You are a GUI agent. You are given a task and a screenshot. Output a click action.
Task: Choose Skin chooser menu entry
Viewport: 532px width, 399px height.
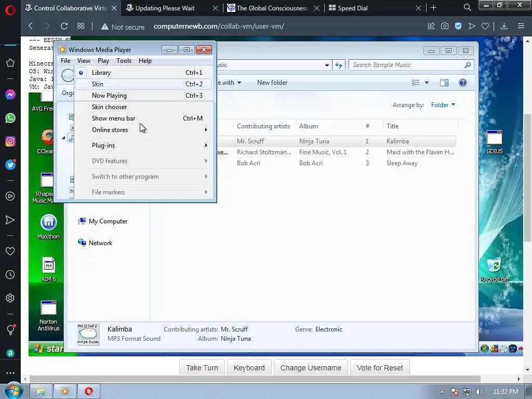click(x=143, y=107)
